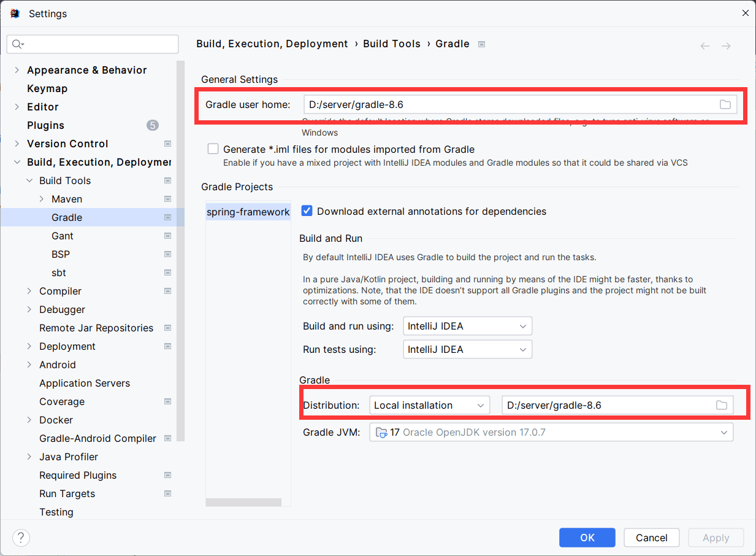Screen dimensions: 756x556
Task: Expand the Docker node
Action: 29,420
